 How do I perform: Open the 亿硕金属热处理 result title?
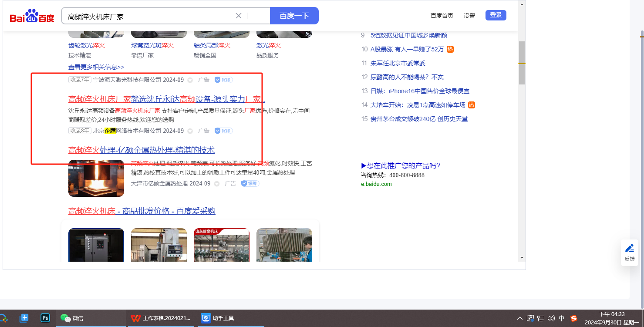142,150
